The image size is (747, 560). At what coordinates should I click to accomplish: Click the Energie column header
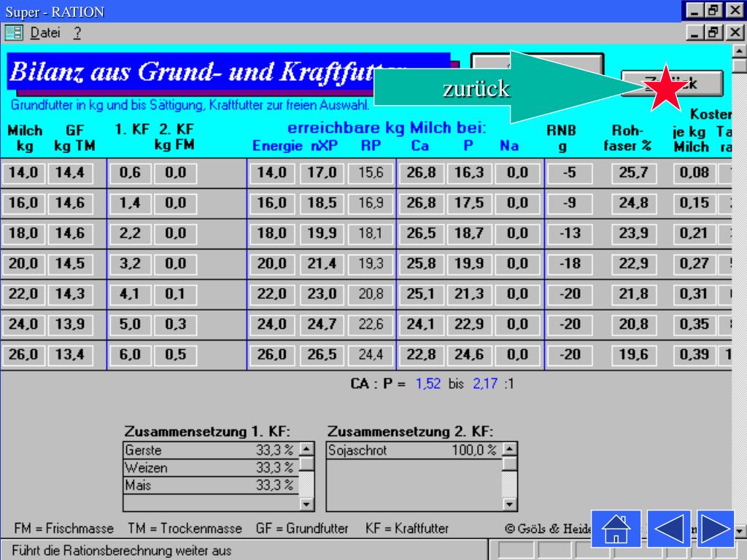(x=277, y=146)
